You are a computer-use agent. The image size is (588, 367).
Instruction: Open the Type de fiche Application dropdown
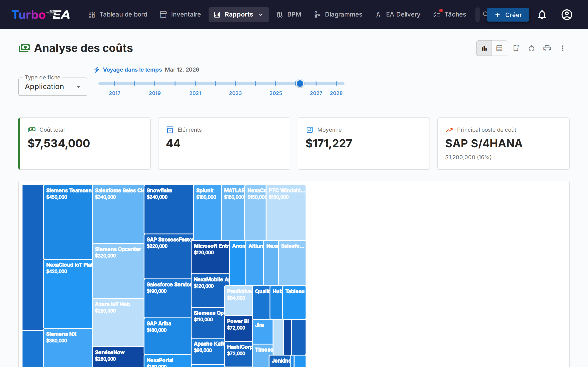(x=53, y=87)
